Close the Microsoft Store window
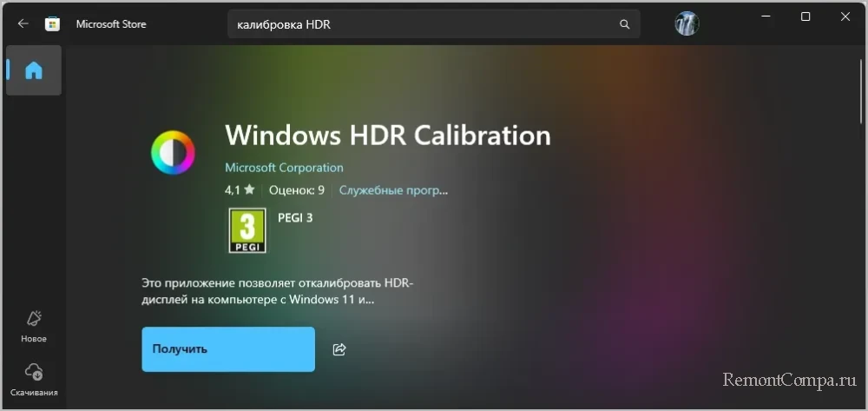 click(x=845, y=17)
